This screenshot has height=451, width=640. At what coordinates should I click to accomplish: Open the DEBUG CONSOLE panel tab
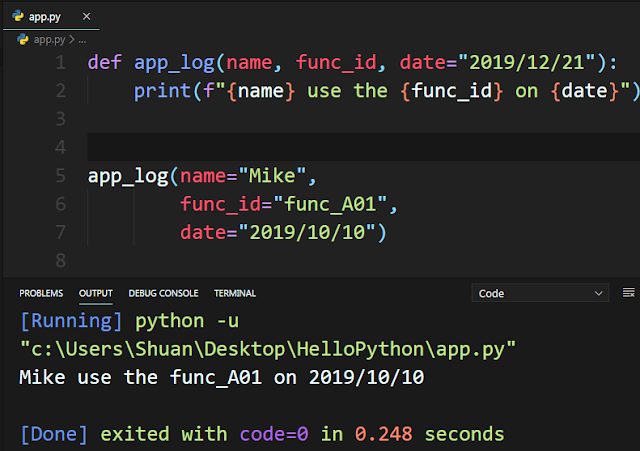click(x=163, y=293)
